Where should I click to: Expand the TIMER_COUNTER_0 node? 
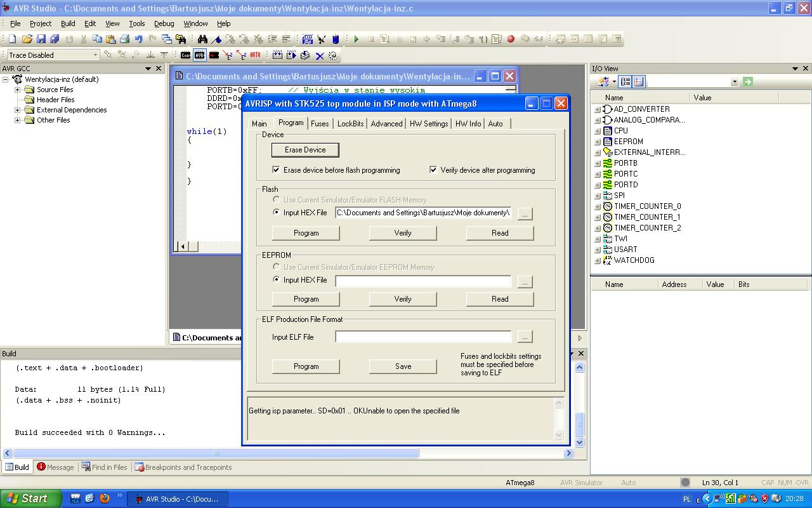pos(598,206)
